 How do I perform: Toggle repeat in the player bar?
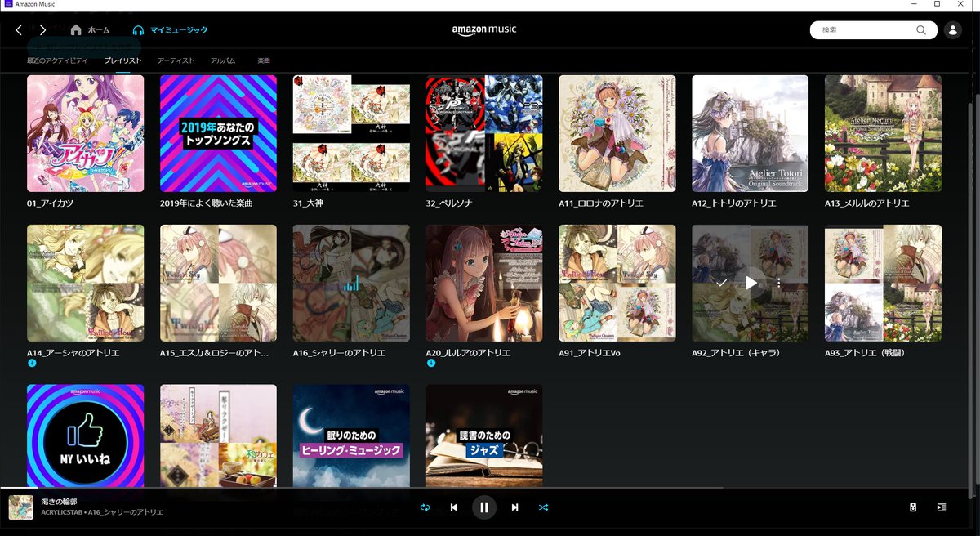tap(425, 507)
